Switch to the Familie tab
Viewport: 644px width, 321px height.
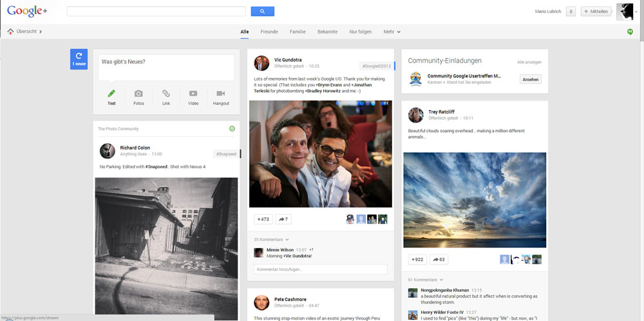click(298, 32)
